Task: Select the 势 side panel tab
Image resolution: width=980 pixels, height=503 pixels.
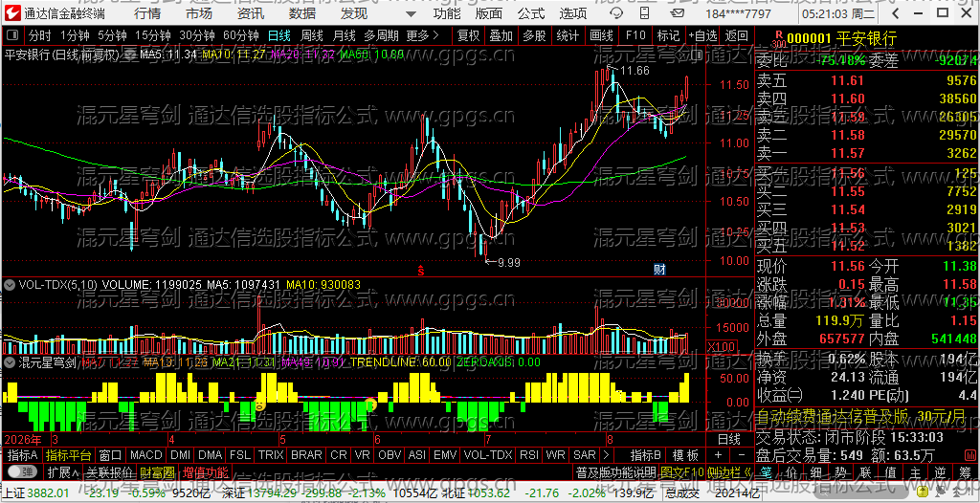Action: [x=840, y=471]
